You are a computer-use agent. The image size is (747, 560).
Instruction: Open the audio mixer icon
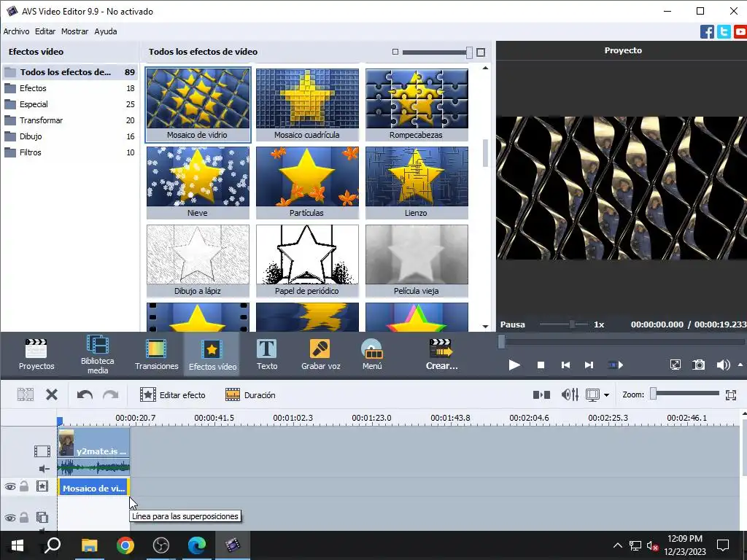point(570,394)
